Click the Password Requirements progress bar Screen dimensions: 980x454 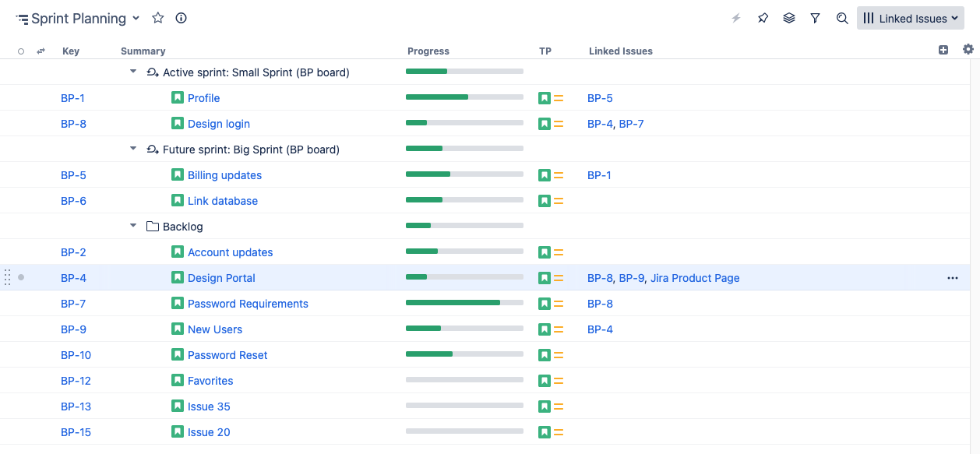coord(464,303)
